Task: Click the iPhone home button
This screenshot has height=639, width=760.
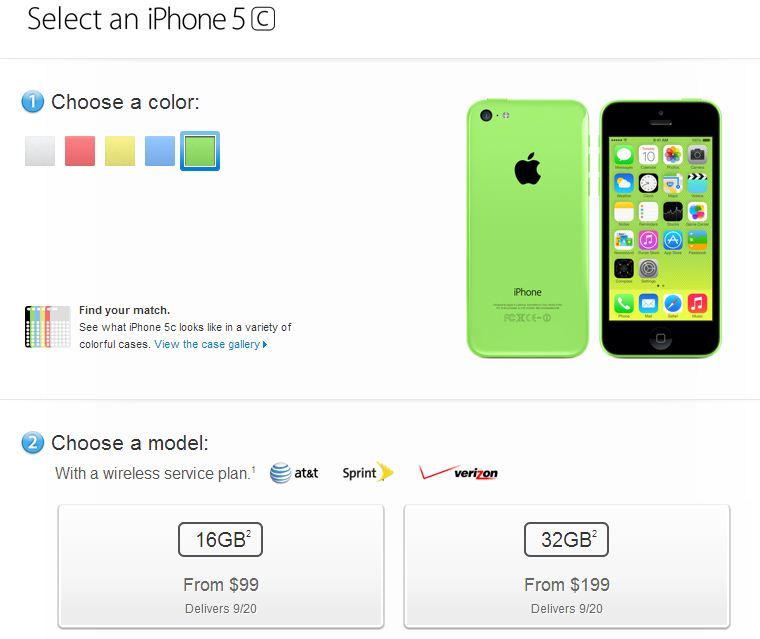Action: 660,338
